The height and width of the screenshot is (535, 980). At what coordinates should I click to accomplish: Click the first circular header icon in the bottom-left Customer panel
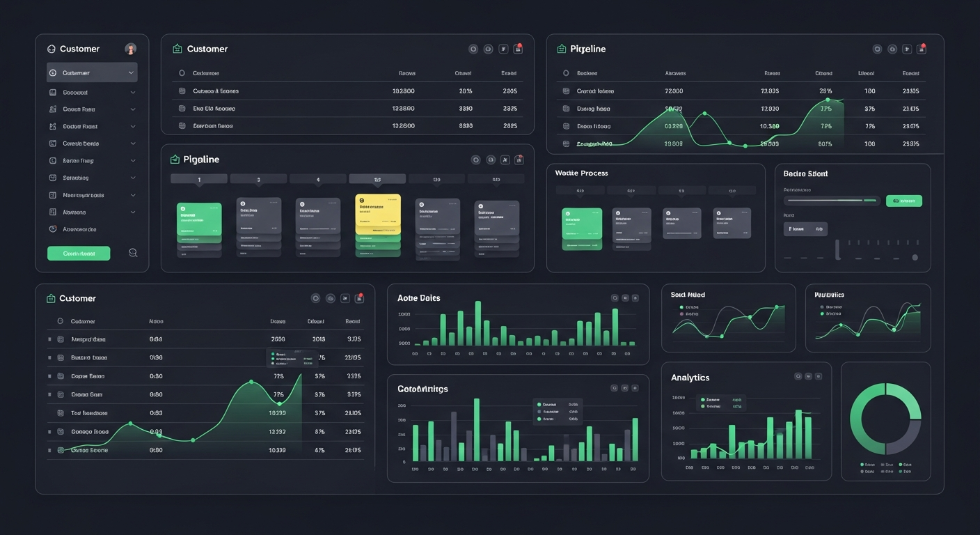pos(315,298)
